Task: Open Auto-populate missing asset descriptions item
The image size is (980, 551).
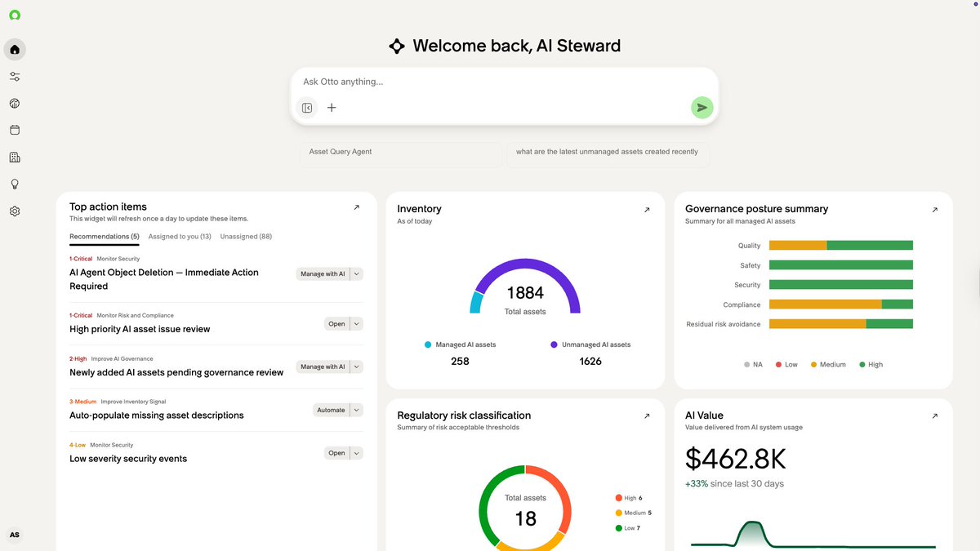Action: (157, 415)
